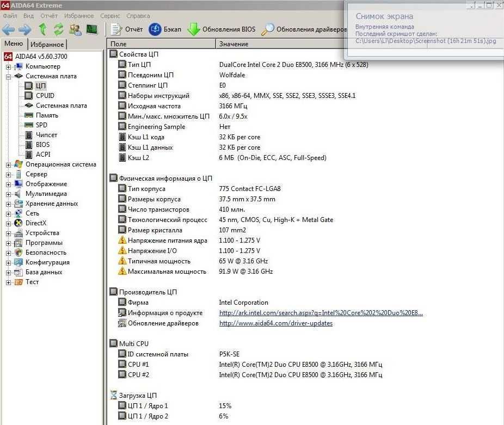Click the Конфигурация icon in tree
The image size is (504, 425).
19,262
